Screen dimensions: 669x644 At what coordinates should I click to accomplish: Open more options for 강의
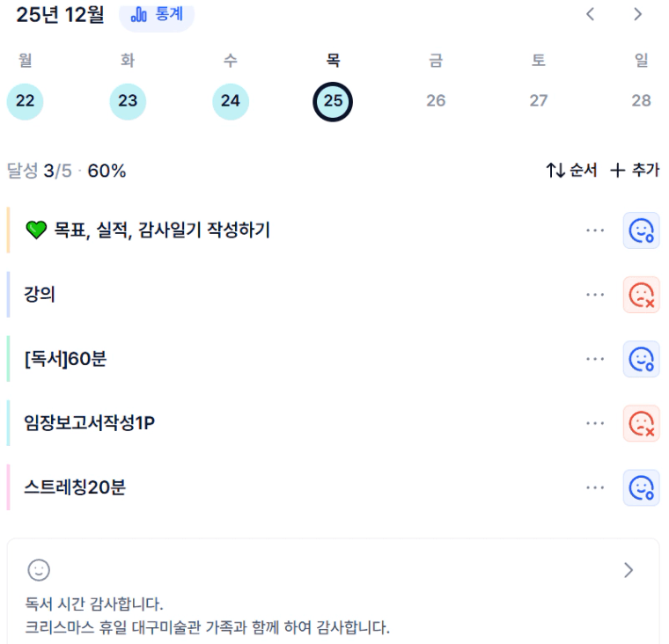click(x=595, y=295)
